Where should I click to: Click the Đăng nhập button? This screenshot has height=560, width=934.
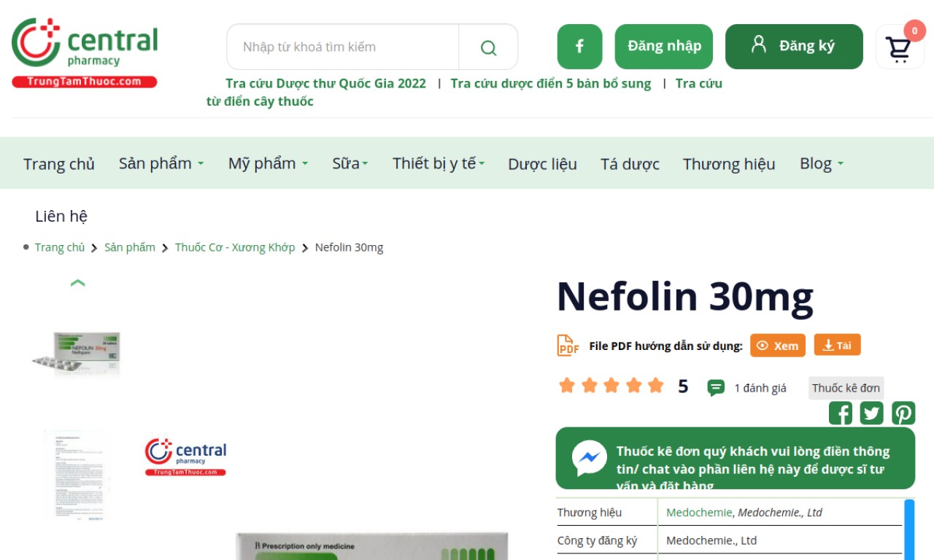[664, 47]
